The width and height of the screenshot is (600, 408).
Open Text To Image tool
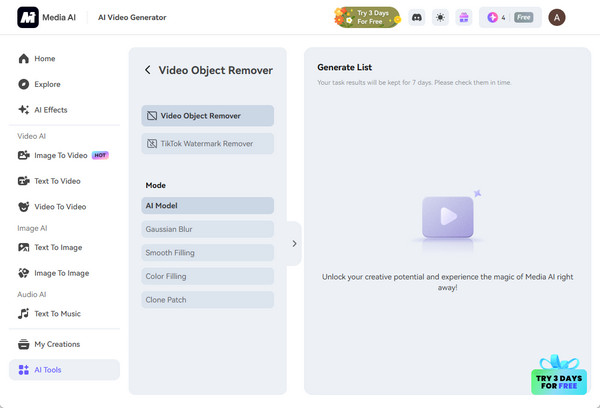[x=64, y=247]
